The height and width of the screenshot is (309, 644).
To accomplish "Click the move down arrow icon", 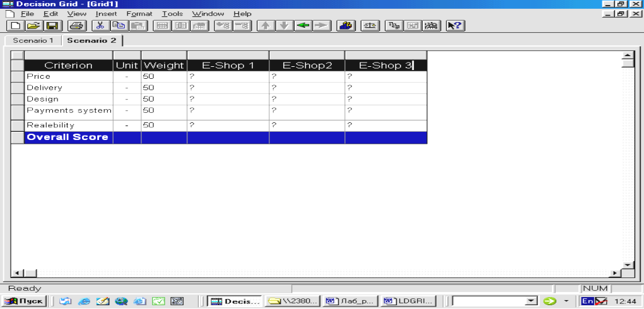I will tap(284, 26).
